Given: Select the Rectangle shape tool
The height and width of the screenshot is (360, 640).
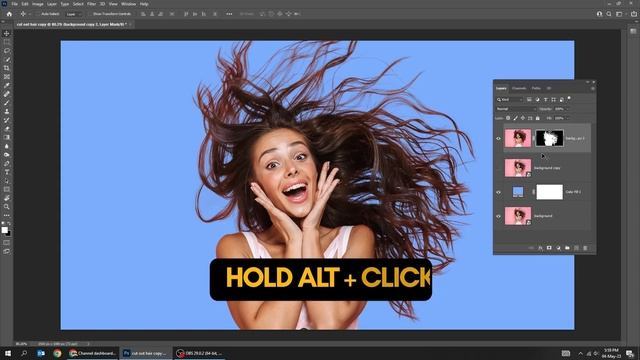Looking at the screenshot, I should click(x=7, y=189).
